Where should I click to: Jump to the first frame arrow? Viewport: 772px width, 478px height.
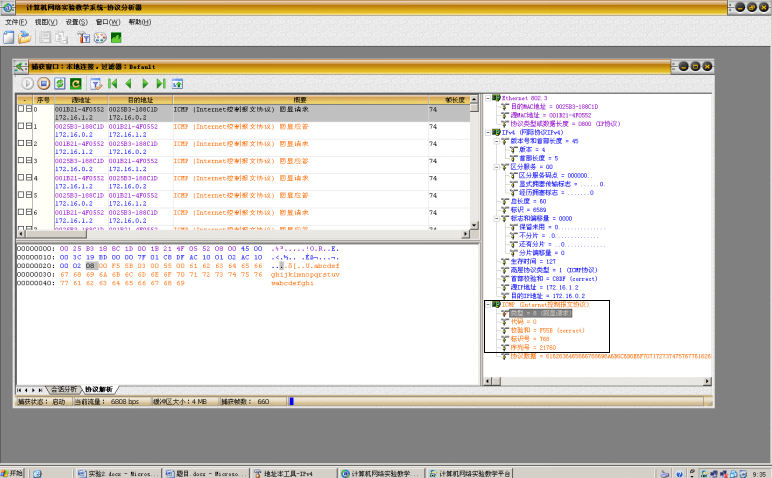(x=113, y=84)
